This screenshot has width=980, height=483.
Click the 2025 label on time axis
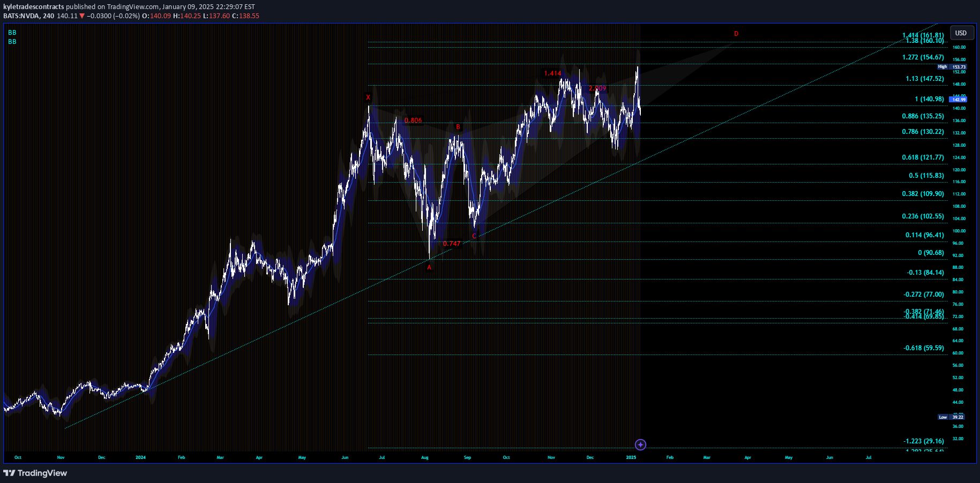coord(631,458)
